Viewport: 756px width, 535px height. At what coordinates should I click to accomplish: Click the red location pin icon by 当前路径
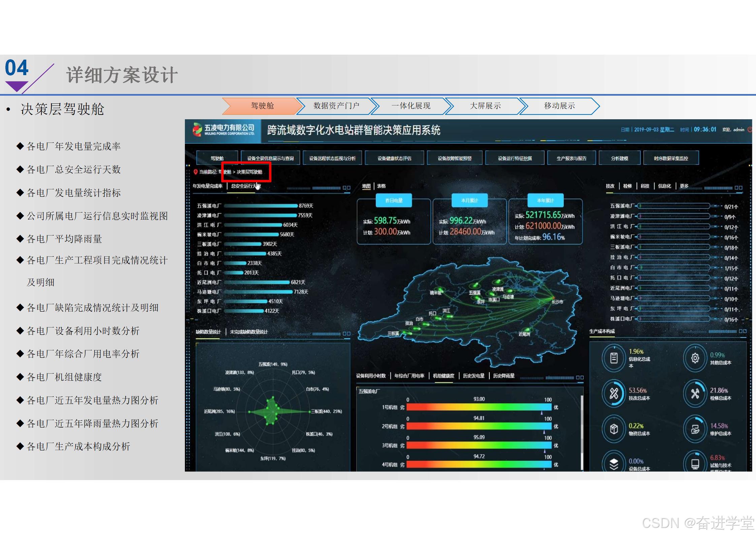point(195,172)
